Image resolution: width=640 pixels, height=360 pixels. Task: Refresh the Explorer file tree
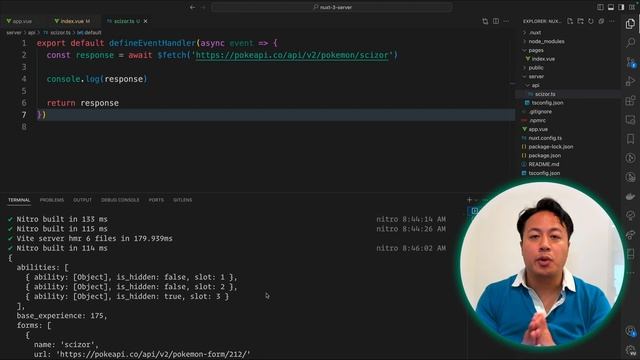coord(591,21)
